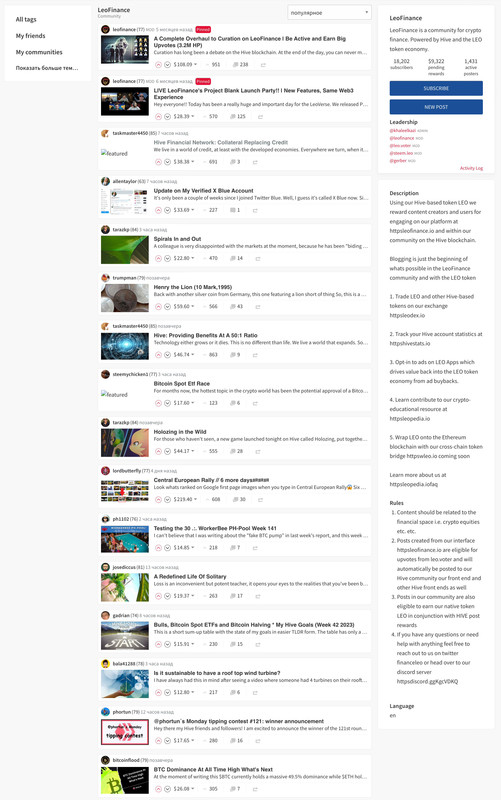Upvote the roof top wind turbine post
Viewport: 501px width, 800px height.
tap(158, 692)
